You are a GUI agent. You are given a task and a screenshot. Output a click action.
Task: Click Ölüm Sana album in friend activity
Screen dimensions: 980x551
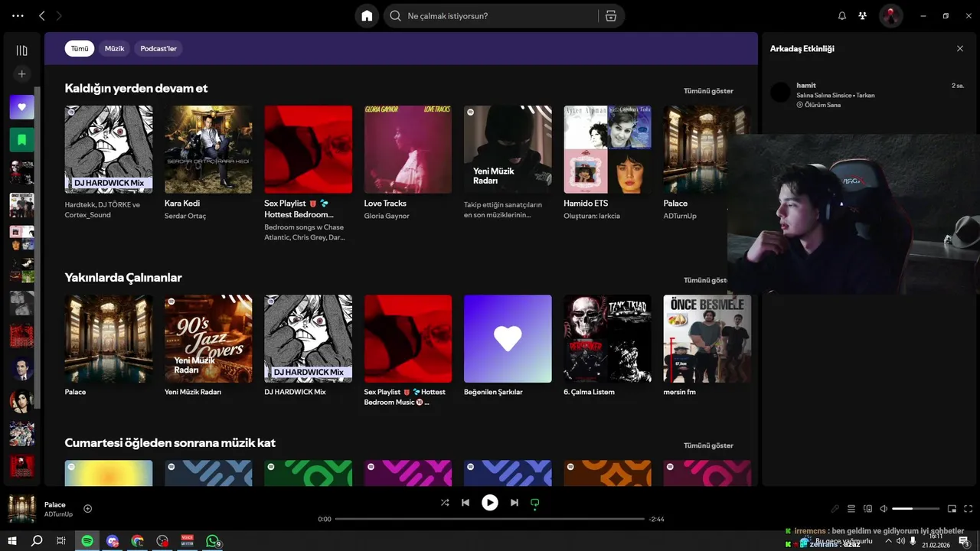(822, 105)
